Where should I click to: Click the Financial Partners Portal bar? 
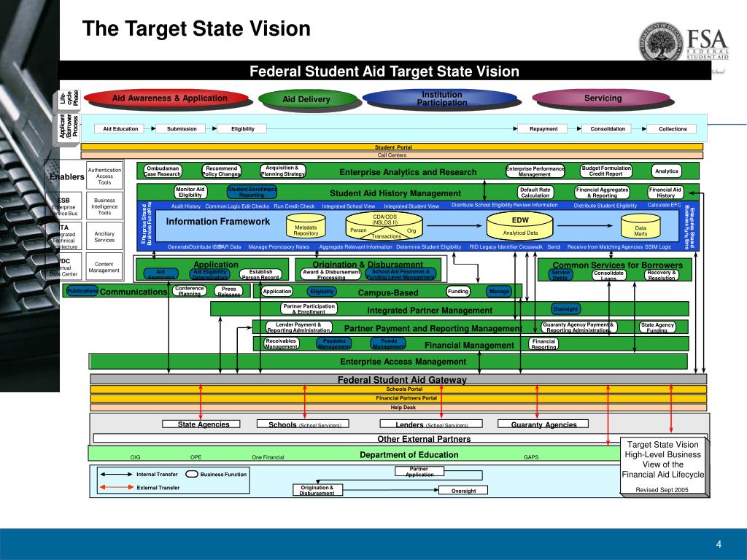click(398, 398)
